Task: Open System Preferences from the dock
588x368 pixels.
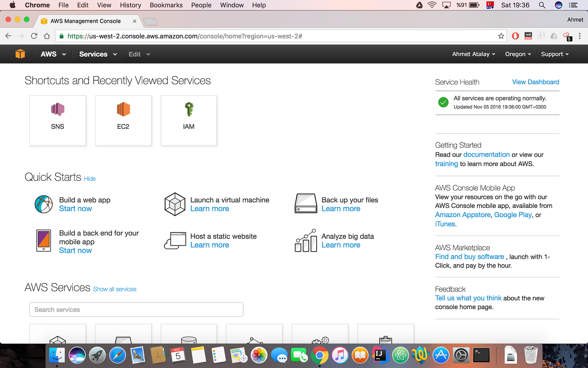Action: 461,355
